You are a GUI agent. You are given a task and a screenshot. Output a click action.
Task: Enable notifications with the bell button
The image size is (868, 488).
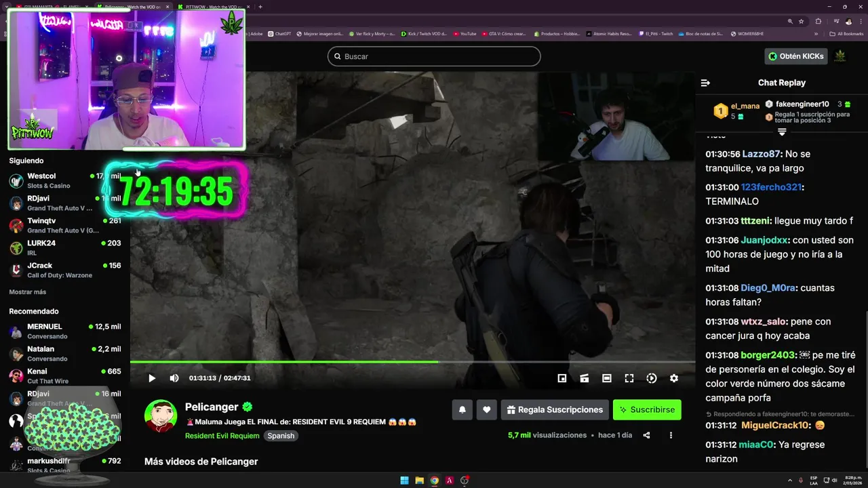(x=462, y=409)
